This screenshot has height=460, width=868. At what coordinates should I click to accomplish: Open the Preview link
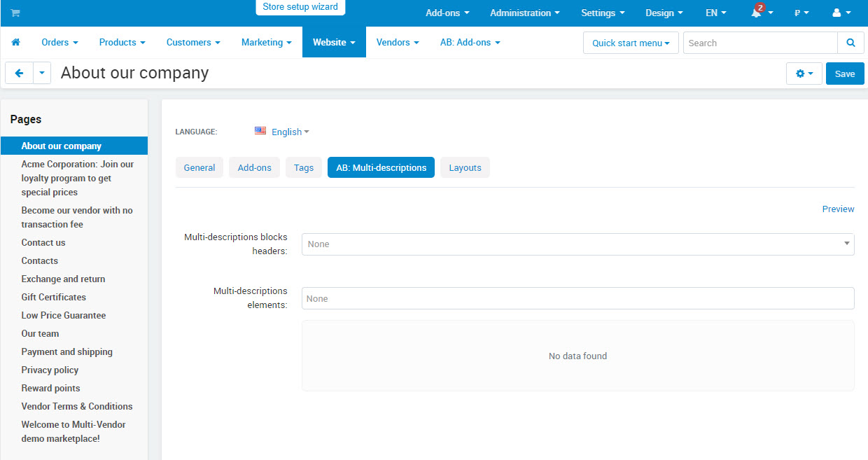point(838,209)
